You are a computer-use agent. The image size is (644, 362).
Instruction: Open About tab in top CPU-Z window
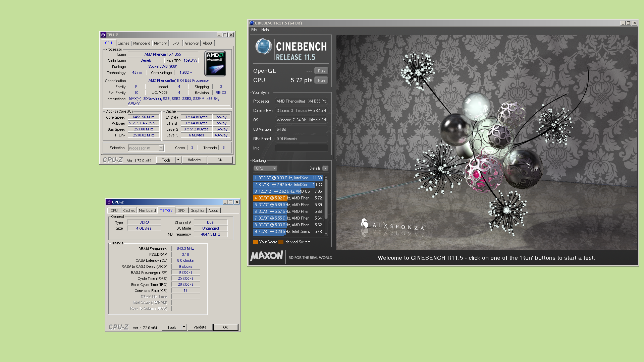208,43
